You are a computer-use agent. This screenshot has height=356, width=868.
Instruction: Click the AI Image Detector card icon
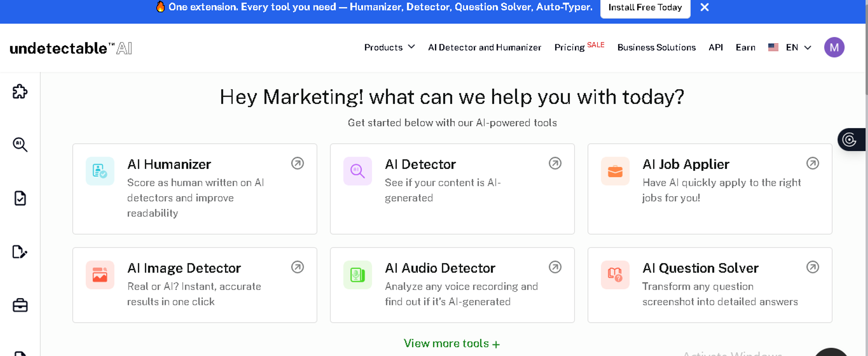pos(100,275)
